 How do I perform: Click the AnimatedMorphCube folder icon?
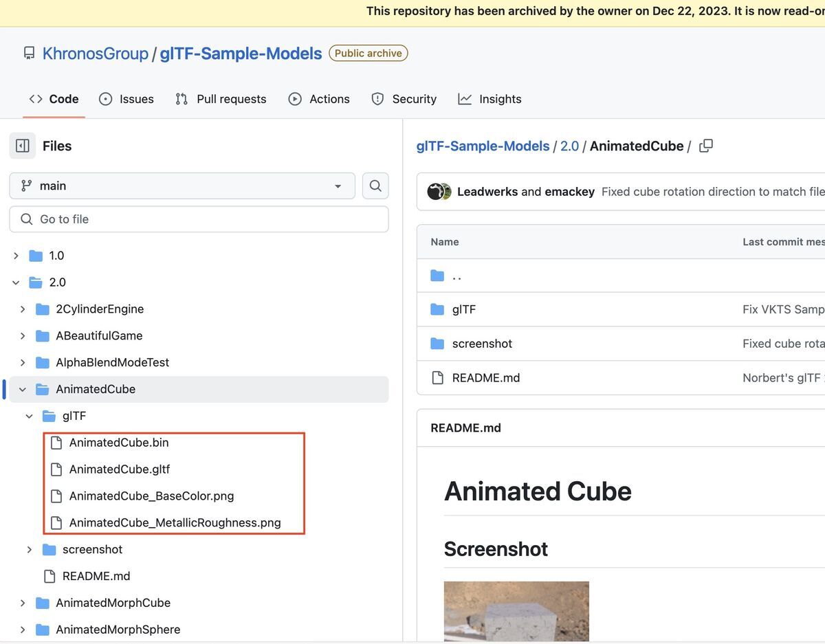tap(43, 603)
